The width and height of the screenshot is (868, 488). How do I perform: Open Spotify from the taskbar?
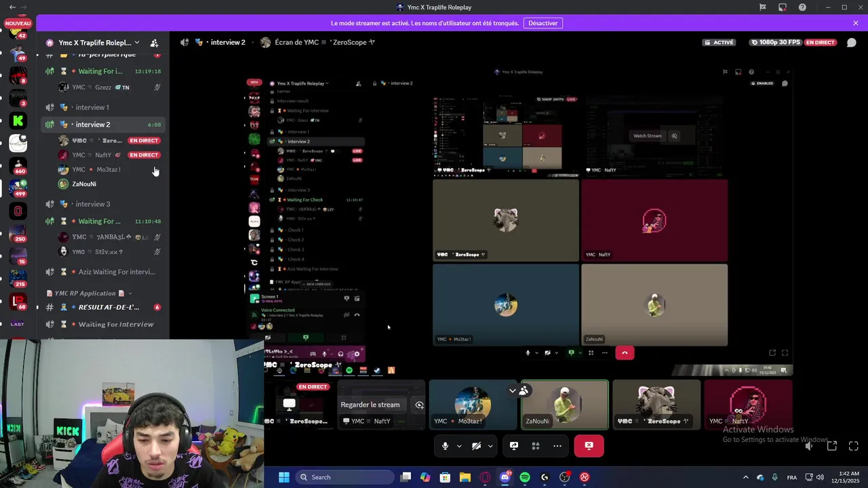pyautogui.click(x=525, y=477)
